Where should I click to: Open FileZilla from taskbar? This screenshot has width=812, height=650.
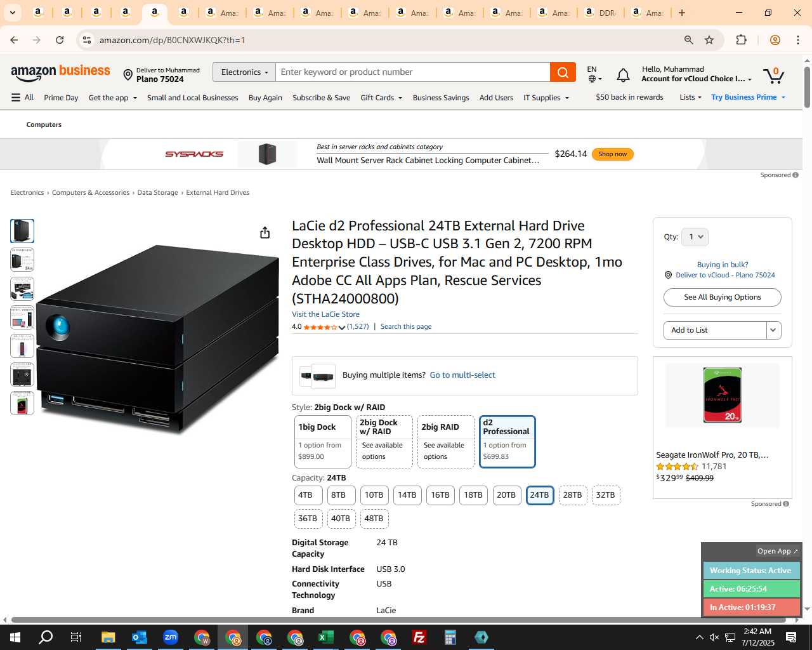[x=419, y=637]
